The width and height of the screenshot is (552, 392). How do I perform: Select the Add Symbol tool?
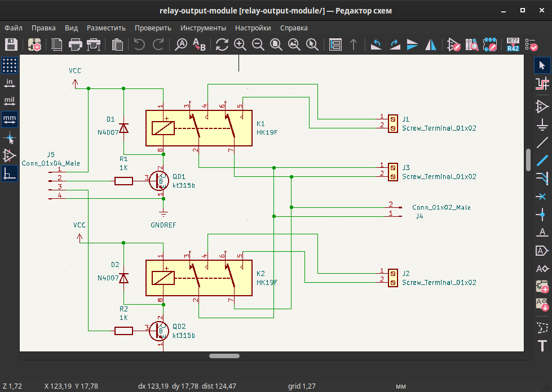tap(542, 106)
